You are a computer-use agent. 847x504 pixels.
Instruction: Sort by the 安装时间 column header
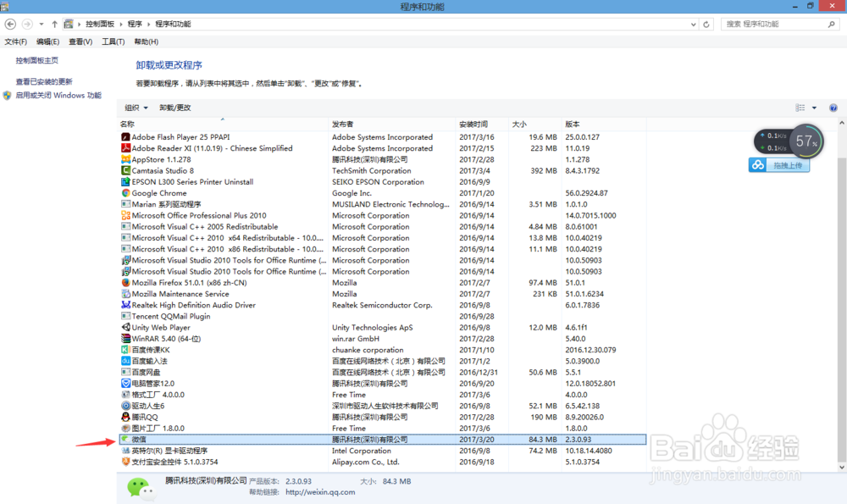point(483,125)
